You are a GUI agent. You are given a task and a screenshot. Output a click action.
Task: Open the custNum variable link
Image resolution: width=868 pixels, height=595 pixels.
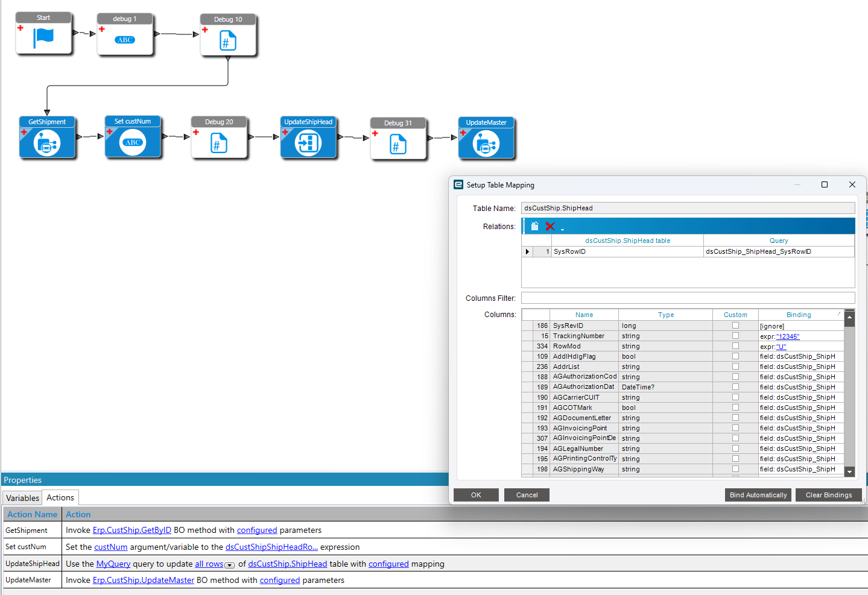click(x=111, y=547)
